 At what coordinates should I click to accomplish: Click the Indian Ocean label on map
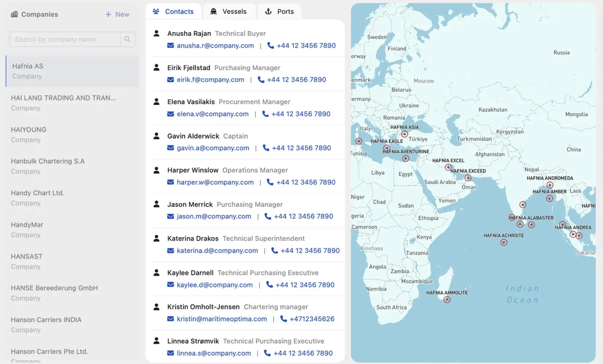[522, 294]
